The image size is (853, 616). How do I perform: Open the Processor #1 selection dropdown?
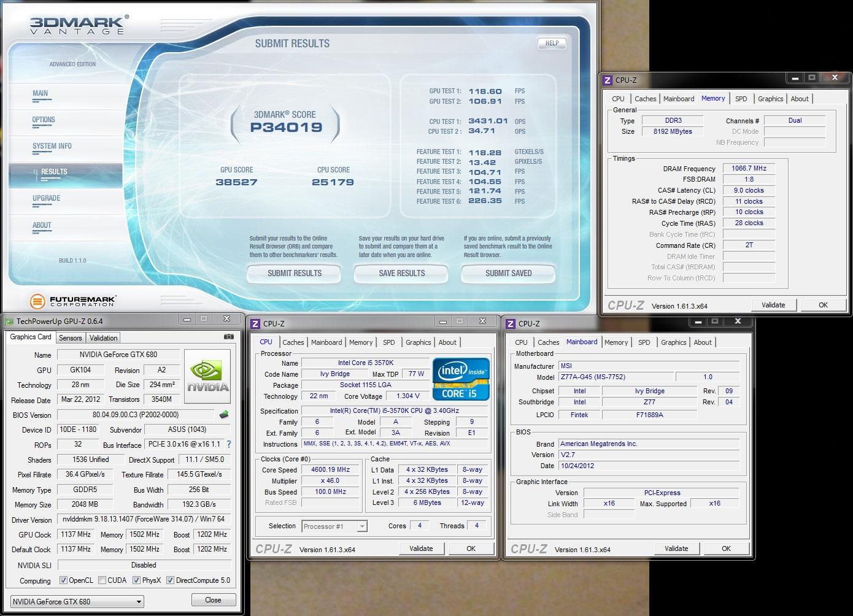click(334, 526)
